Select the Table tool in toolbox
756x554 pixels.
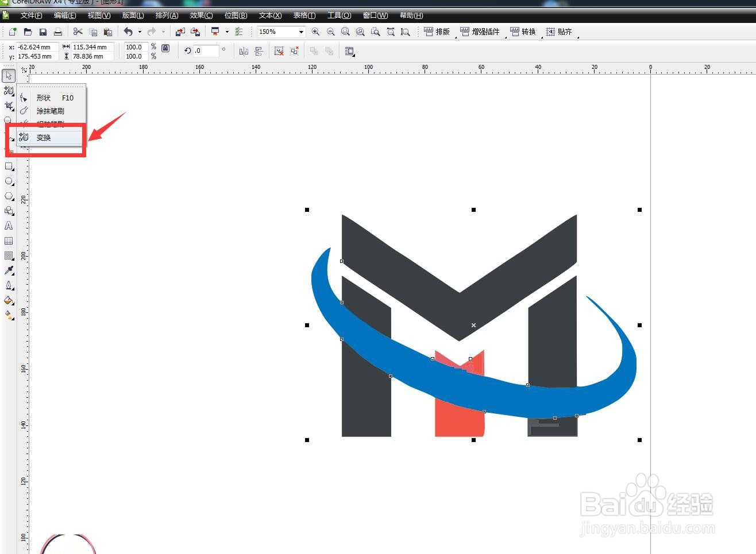(x=9, y=241)
